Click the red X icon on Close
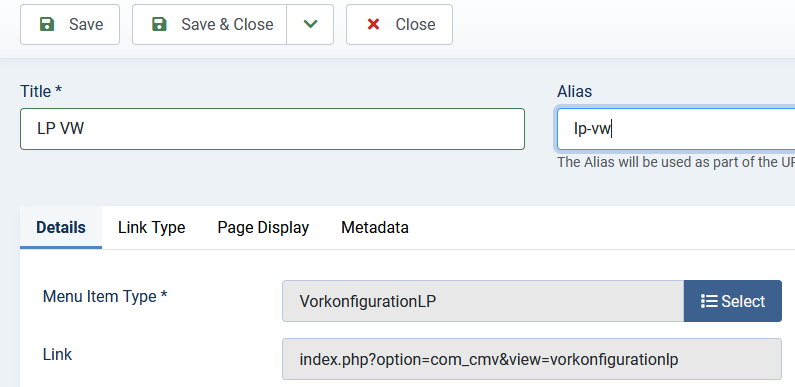The width and height of the screenshot is (795, 387). [x=373, y=24]
